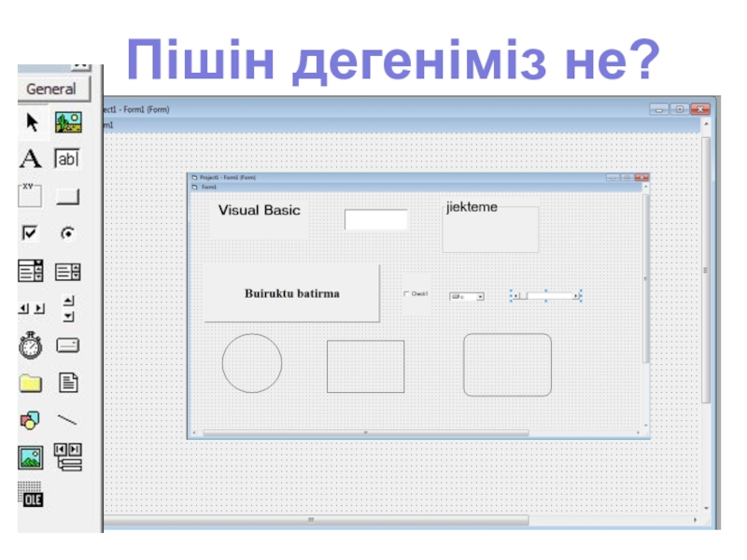Open the General tab of toolbox
Image resolution: width=747 pixels, height=560 pixels.
tap(53, 89)
